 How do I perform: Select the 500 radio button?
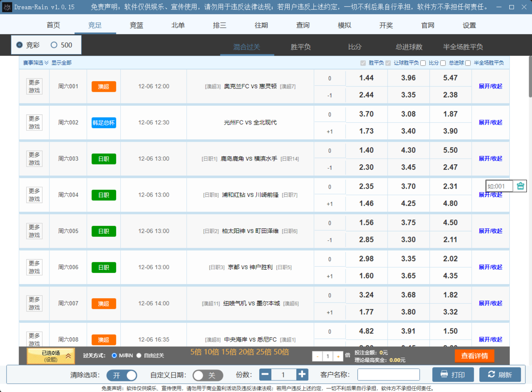54,45
